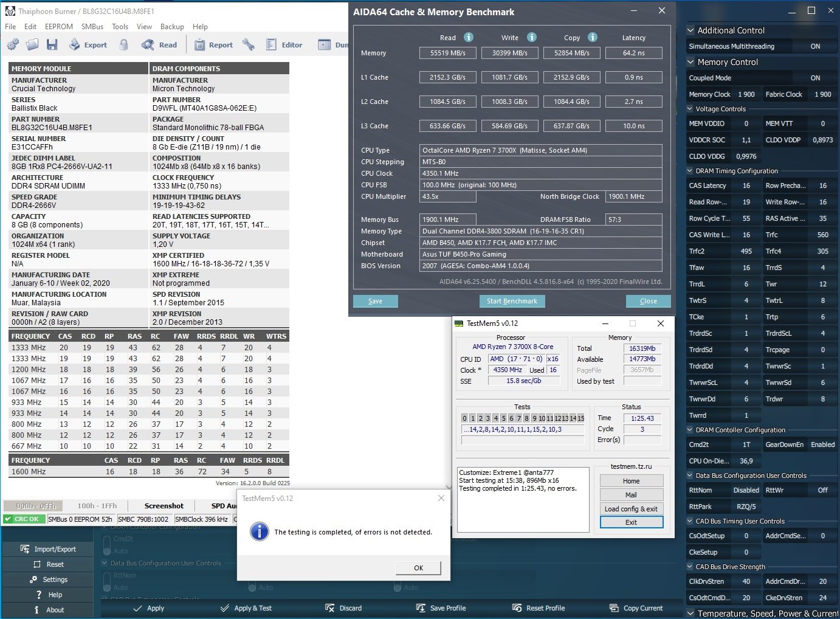The width and height of the screenshot is (840, 619).
Task: Click Start Benchmark in AIDA64
Action: pos(512,301)
